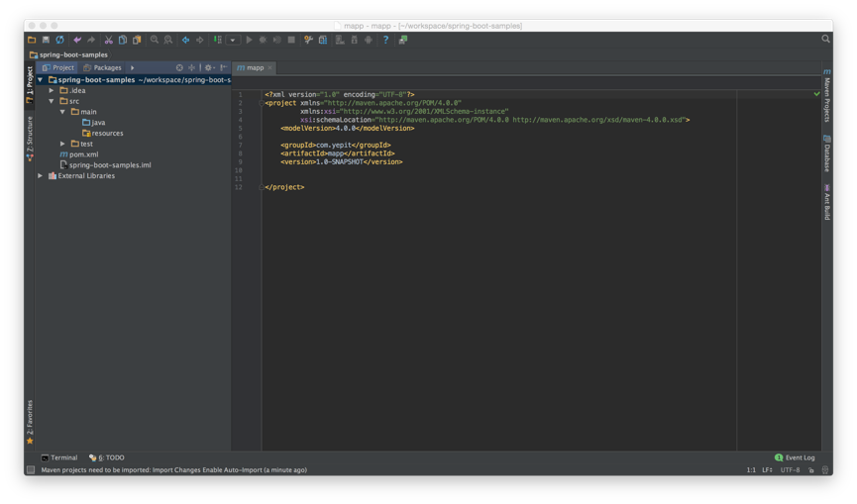
Task: Select spring-boot-samples.iml file
Action: [105, 165]
